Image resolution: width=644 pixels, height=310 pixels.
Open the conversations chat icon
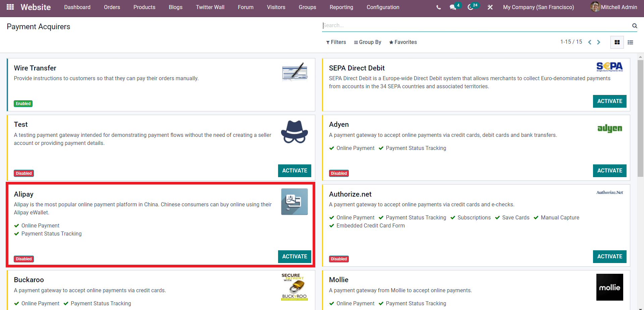pyautogui.click(x=453, y=7)
